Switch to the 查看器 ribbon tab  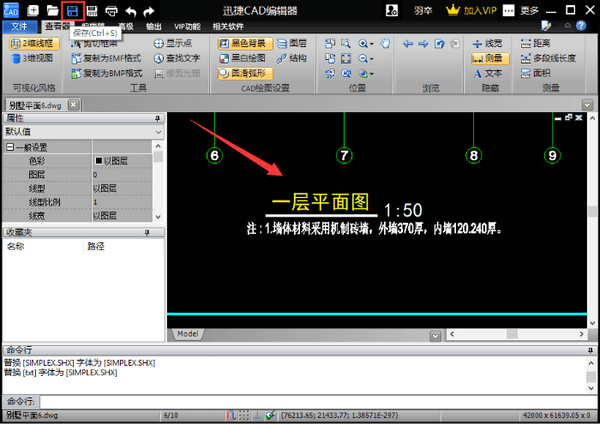pos(57,26)
